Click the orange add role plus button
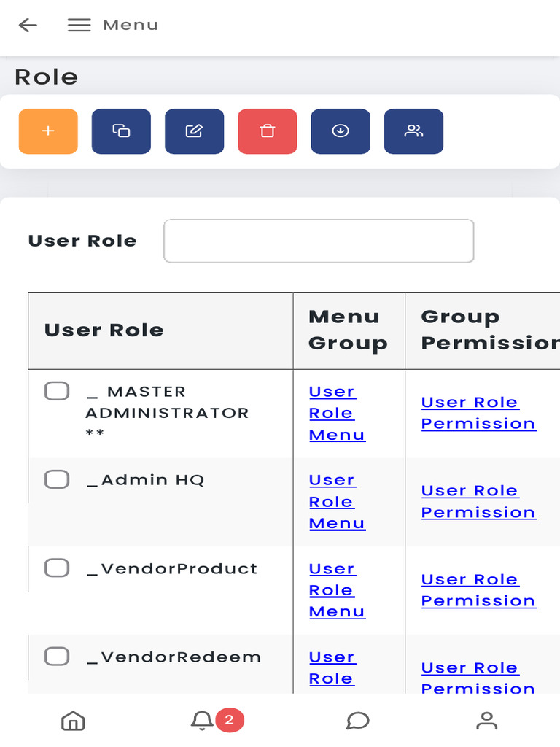 pyautogui.click(x=48, y=131)
